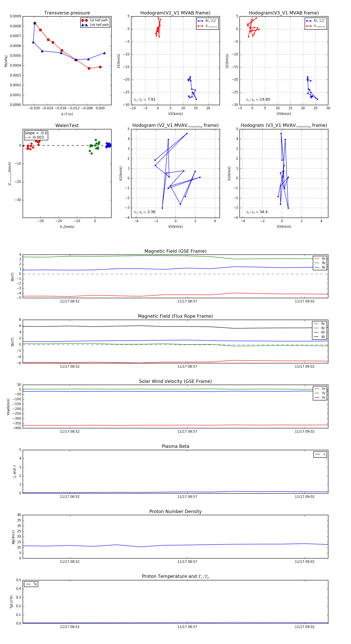Screen dimensions: 351x644
Task: Select the "Vx" legend entry
Action: pyautogui.click(x=320, y=389)
